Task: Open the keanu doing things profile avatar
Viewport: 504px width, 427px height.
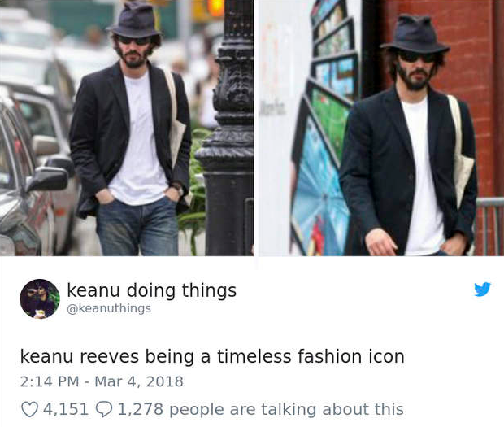Action: 40,298
